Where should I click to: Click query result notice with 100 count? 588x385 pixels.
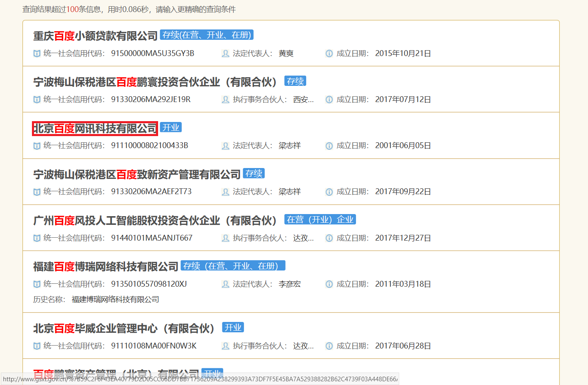click(129, 9)
